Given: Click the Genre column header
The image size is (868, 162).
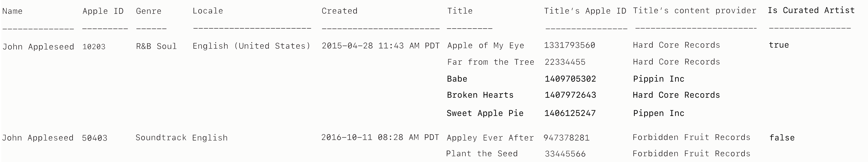Looking at the screenshot, I should click(149, 11).
